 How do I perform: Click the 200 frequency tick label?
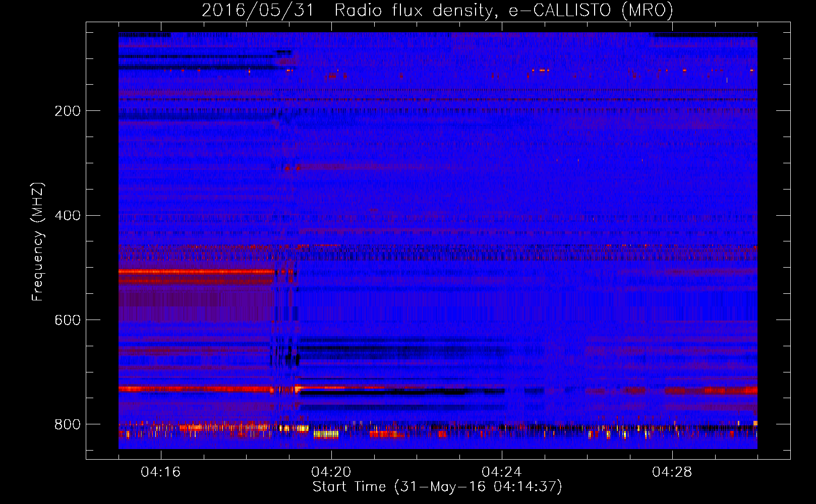coord(68,111)
